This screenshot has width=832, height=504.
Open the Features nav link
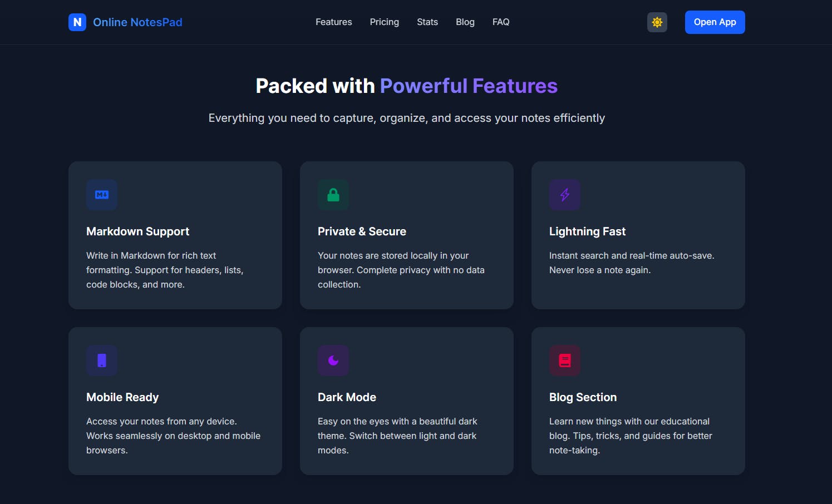(x=334, y=22)
